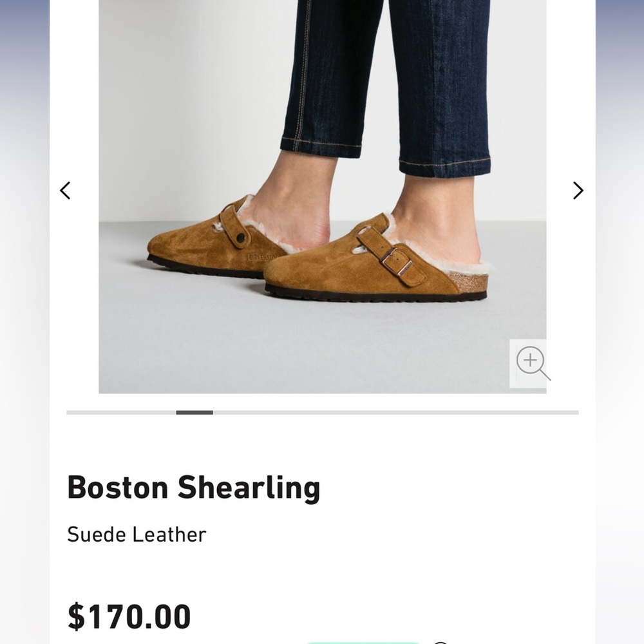Click the $170.00 price text
The image size is (644, 644).
coord(129,616)
